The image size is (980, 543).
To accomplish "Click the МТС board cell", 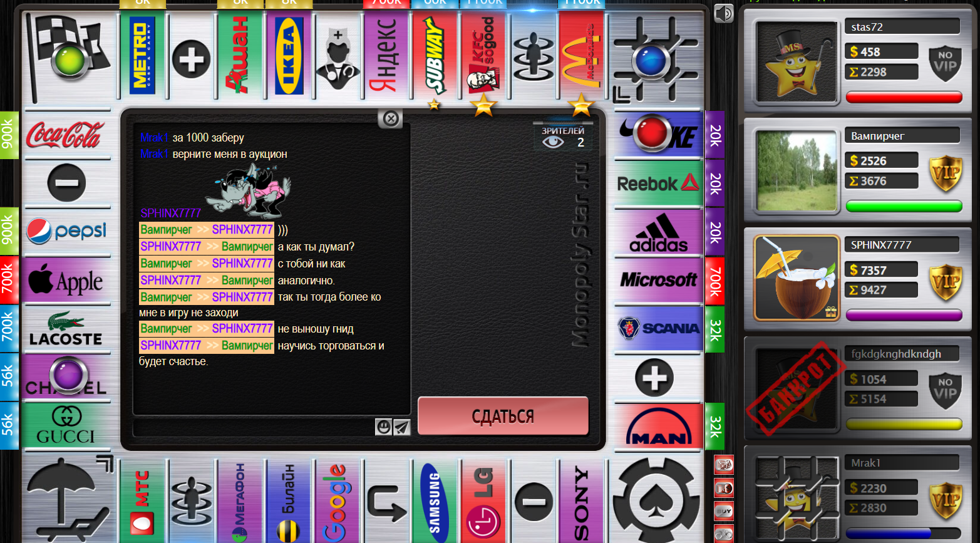I will point(142,501).
